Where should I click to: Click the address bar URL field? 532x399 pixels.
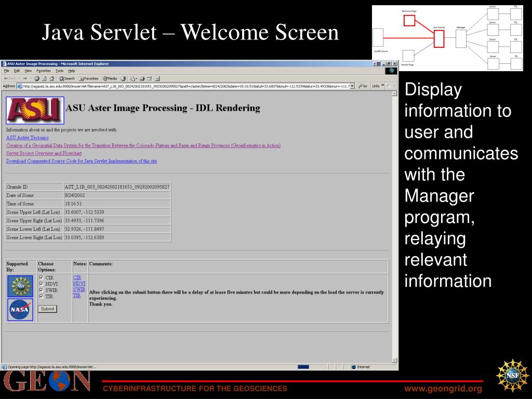coord(186,86)
